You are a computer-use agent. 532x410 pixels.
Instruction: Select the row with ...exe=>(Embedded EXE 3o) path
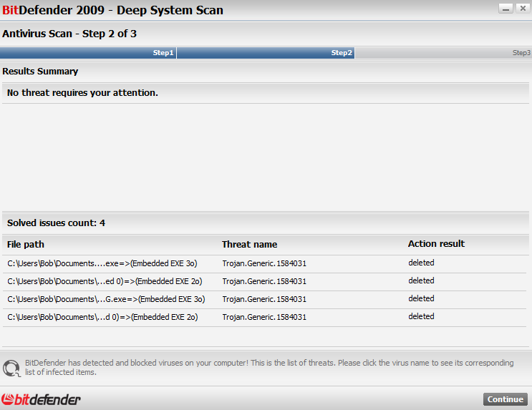[266, 264]
